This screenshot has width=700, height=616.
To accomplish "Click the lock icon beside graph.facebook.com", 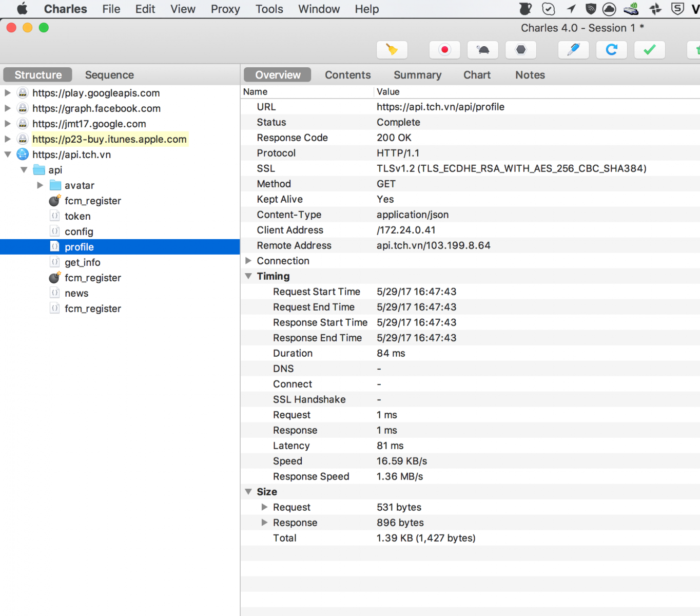I will [x=23, y=108].
